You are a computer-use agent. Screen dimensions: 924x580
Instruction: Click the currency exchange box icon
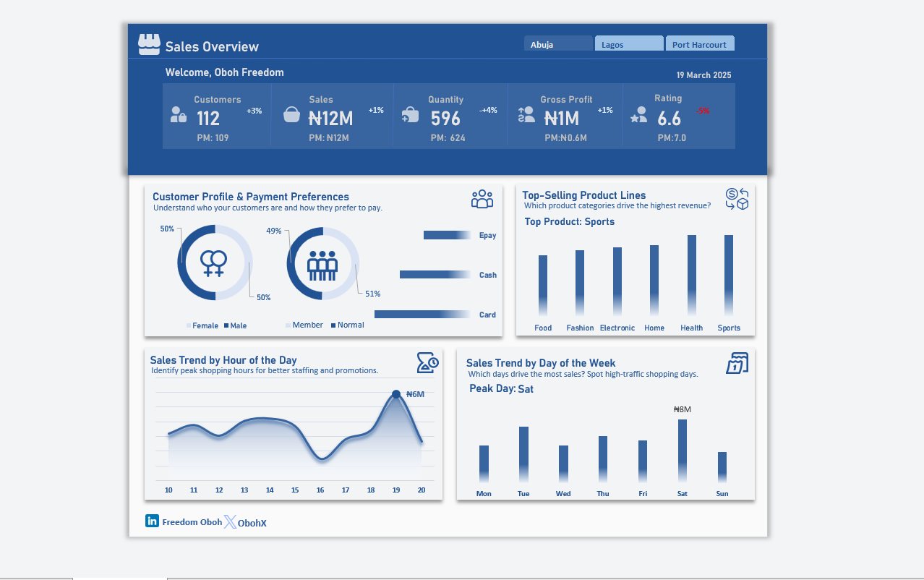tap(737, 199)
